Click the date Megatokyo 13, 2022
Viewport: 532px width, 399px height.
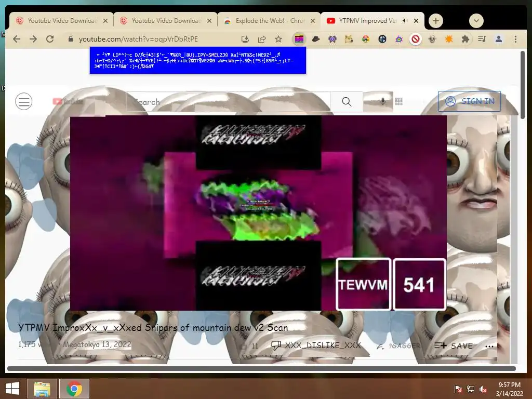(97, 344)
